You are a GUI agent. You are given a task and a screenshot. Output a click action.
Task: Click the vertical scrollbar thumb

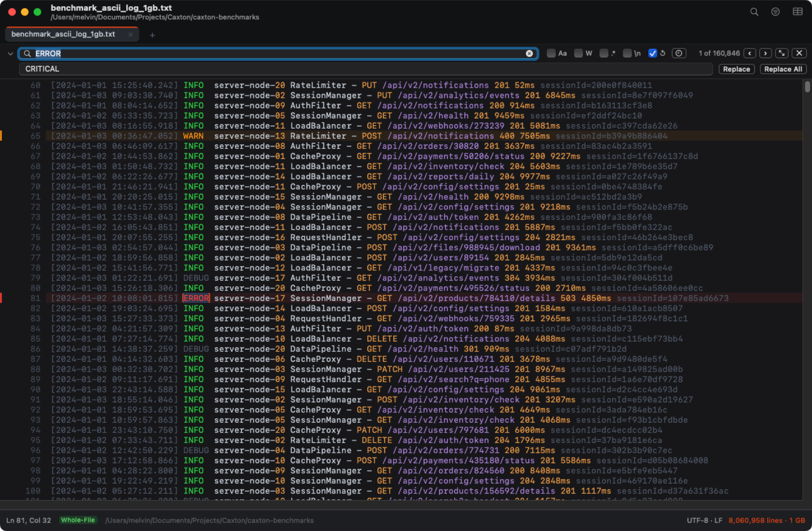807,86
